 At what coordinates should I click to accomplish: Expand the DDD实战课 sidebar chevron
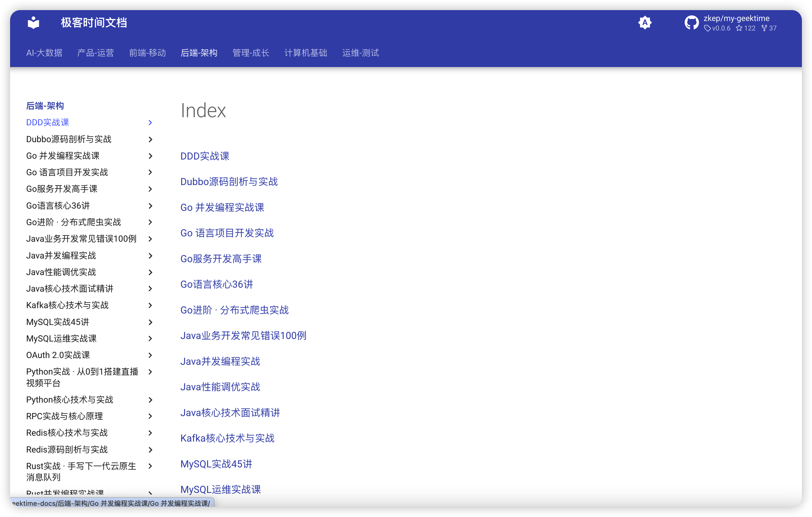point(150,123)
